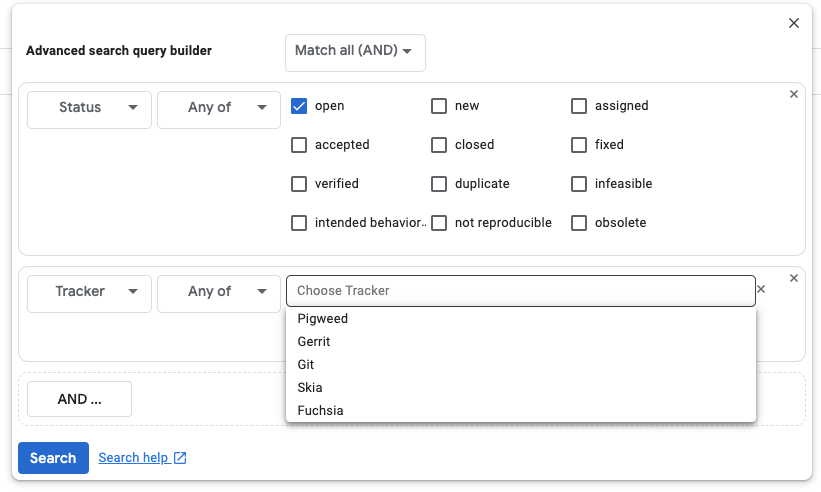The image size is (821, 492).
Task: Remove the Tracker filter row
Action: pos(794,278)
